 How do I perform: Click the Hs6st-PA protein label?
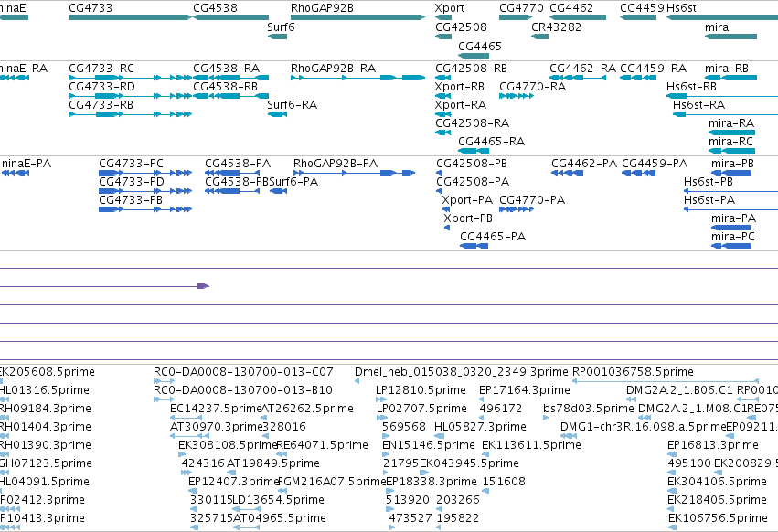(x=709, y=200)
